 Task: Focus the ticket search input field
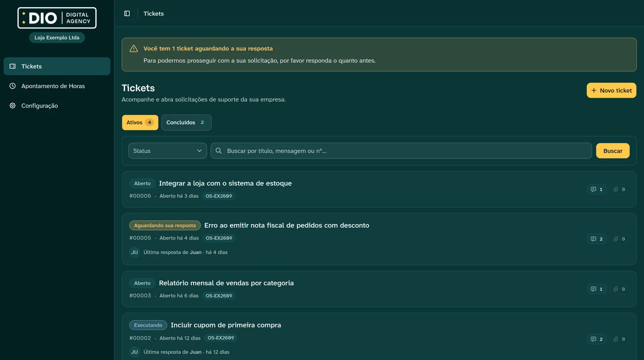point(401,151)
